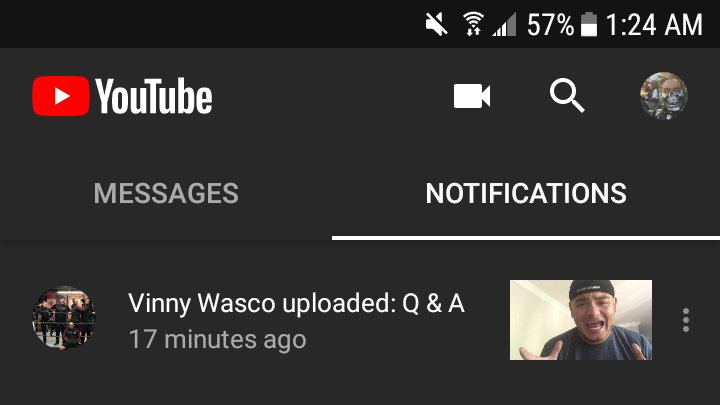Tap the battery status icon
The height and width of the screenshot is (405, 720).
589,24
